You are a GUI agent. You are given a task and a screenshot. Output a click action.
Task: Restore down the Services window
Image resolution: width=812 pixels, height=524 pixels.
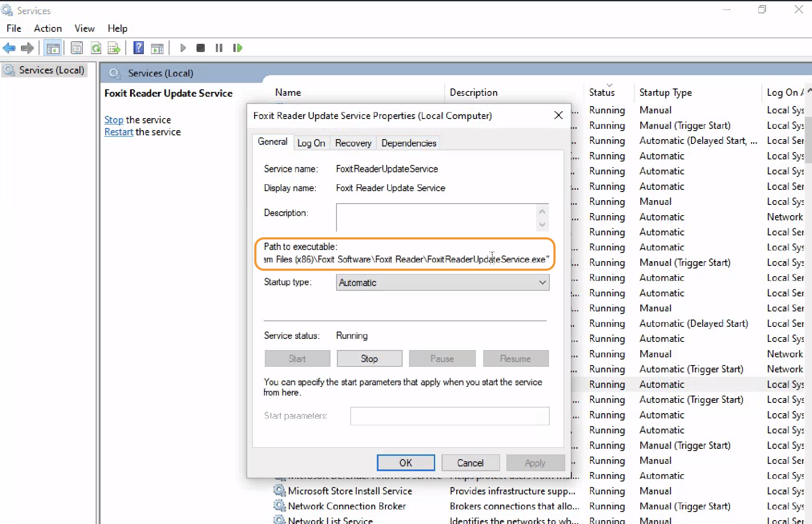[x=762, y=9]
